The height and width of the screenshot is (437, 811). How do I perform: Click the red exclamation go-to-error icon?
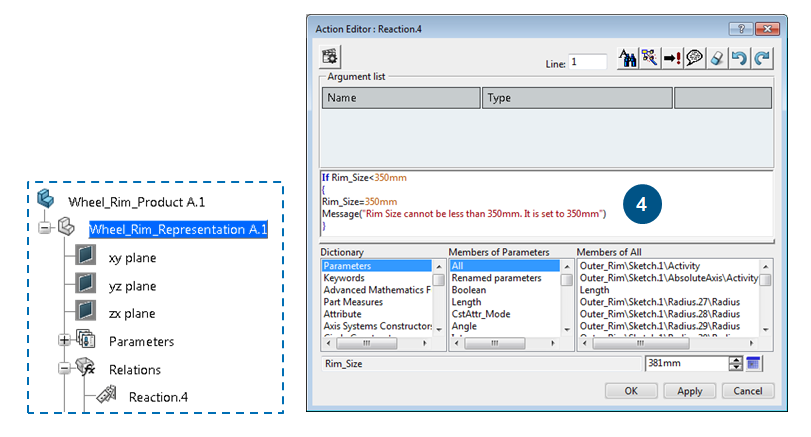[673, 59]
